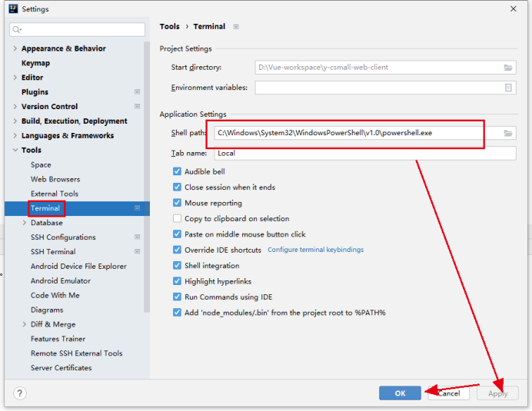Screen dimensions: 532x411
Task: Select Remote SSH External Tools
Action: pyautogui.click(x=76, y=353)
